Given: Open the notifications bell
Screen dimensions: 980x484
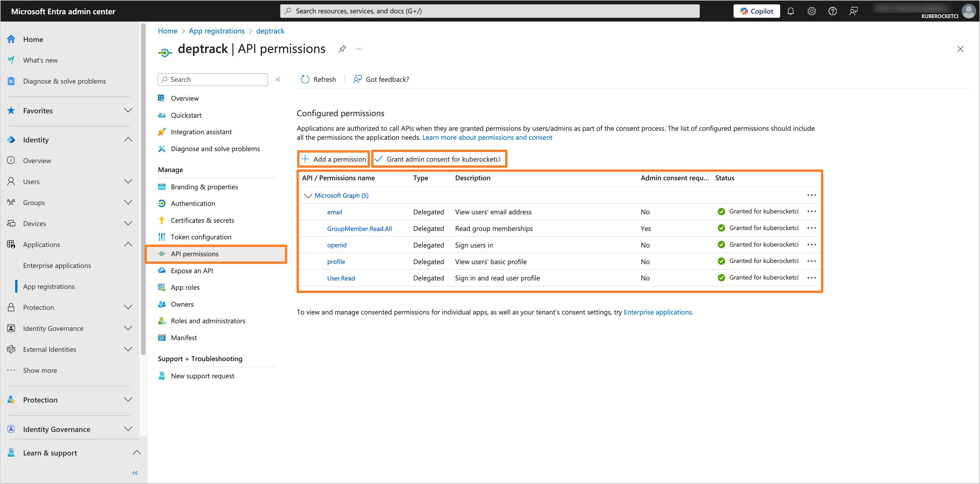Looking at the screenshot, I should [791, 11].
